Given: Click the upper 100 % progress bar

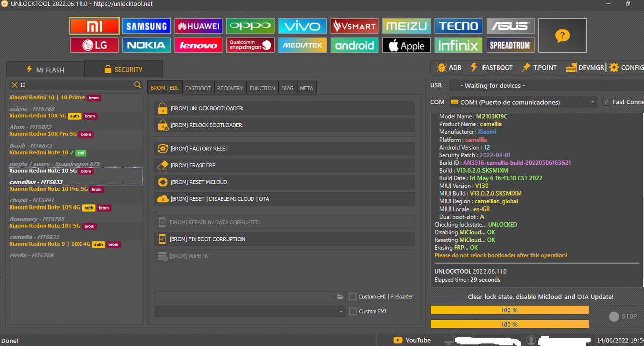Looking at the screenshot, I should [509, 310].
